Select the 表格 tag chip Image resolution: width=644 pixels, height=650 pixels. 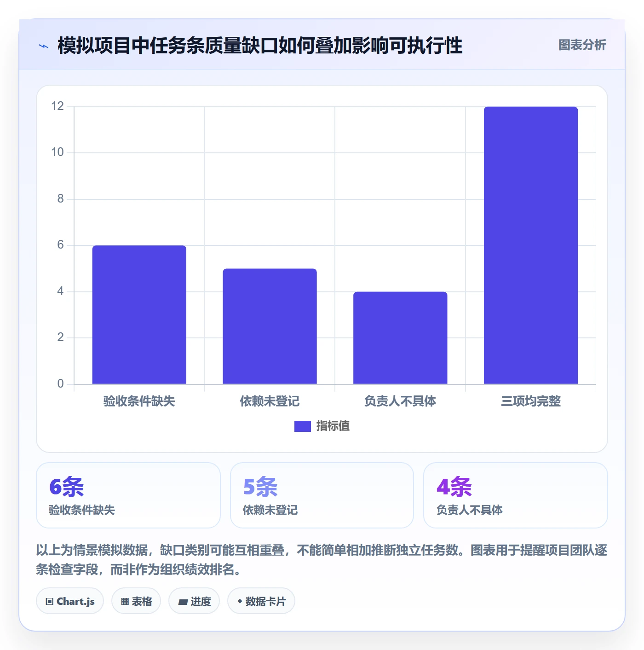(136, 601)
